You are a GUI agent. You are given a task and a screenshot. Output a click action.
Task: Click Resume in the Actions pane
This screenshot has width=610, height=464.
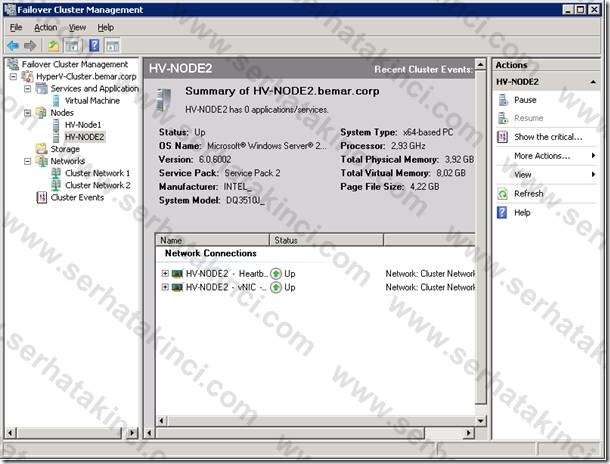coord(528,118)
